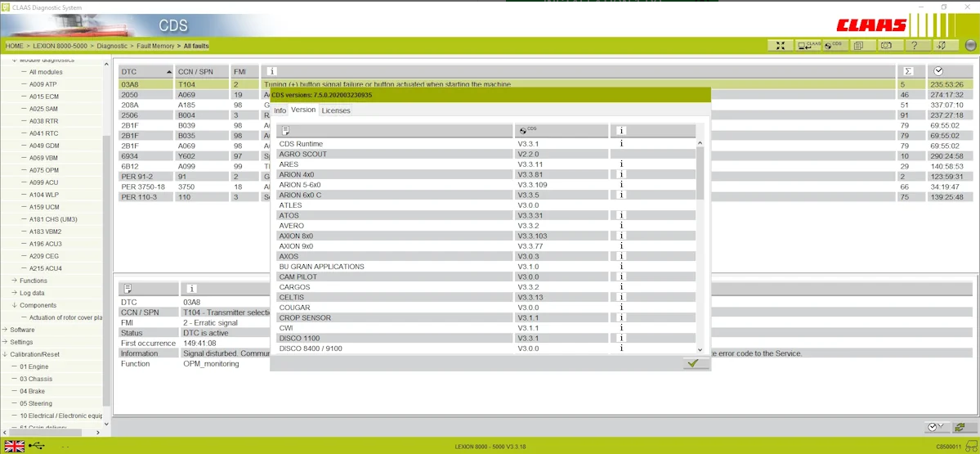
Task: Click the CLAAS computer connection icon
Action: (x=809, y=46)
